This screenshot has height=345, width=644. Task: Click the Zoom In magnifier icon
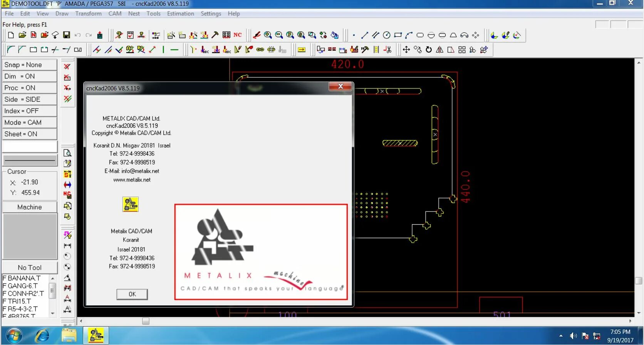[x=268, y=35]
